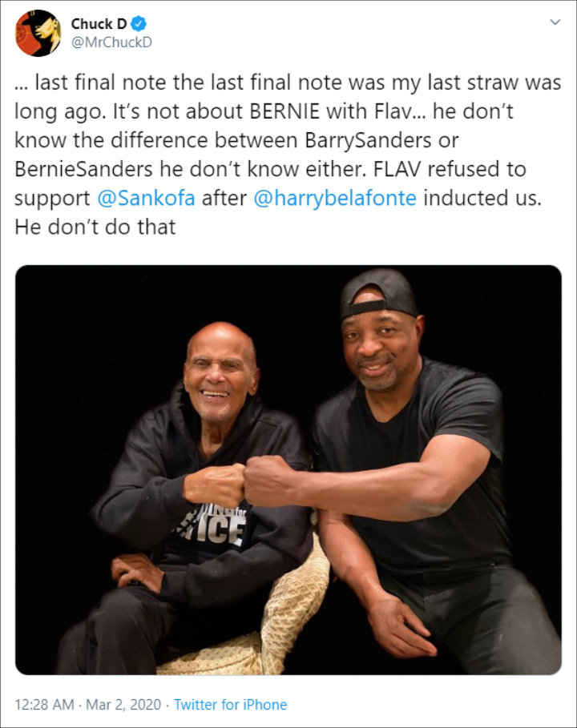Expand the tweet options chevron

555,22
